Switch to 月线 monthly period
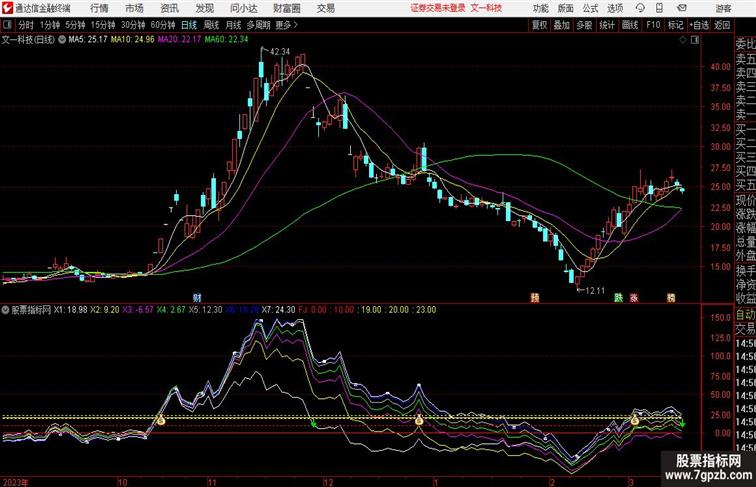Image resolution: width=756 pixels, height=487 pixels. [x=233, y=25]
